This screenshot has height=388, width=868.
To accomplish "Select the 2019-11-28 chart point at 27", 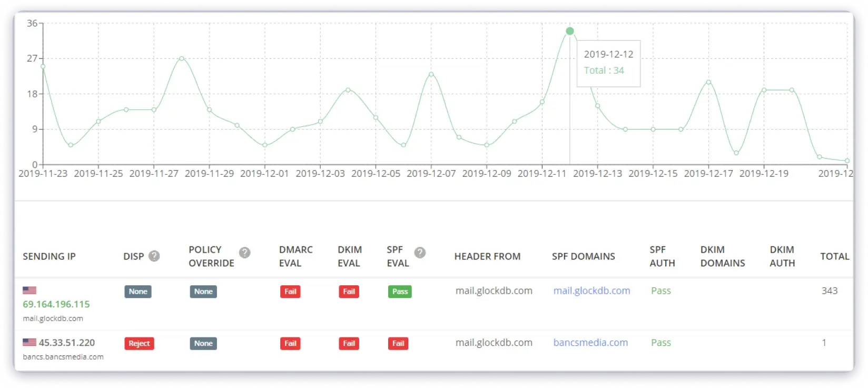I will [x=182, y=58].
